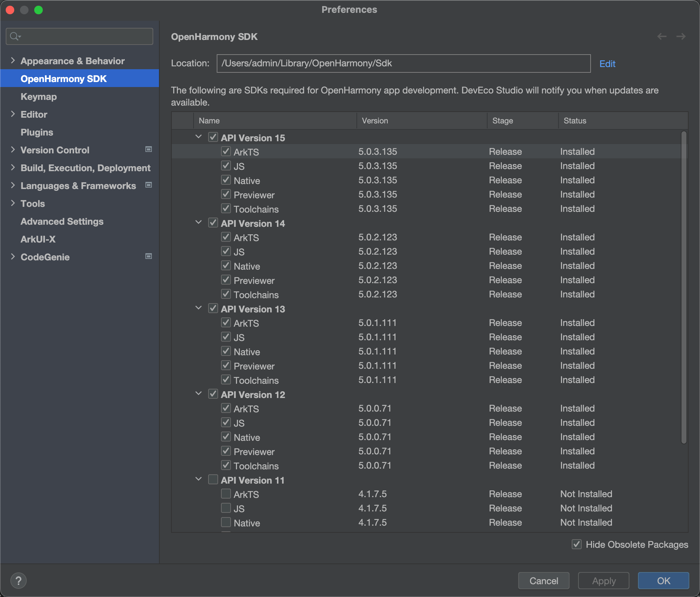The height and width of the screenshot is (597, 700).
Task: Collapse the API Version 15 group
Action: pyautogui.click(x=199, y=137)
